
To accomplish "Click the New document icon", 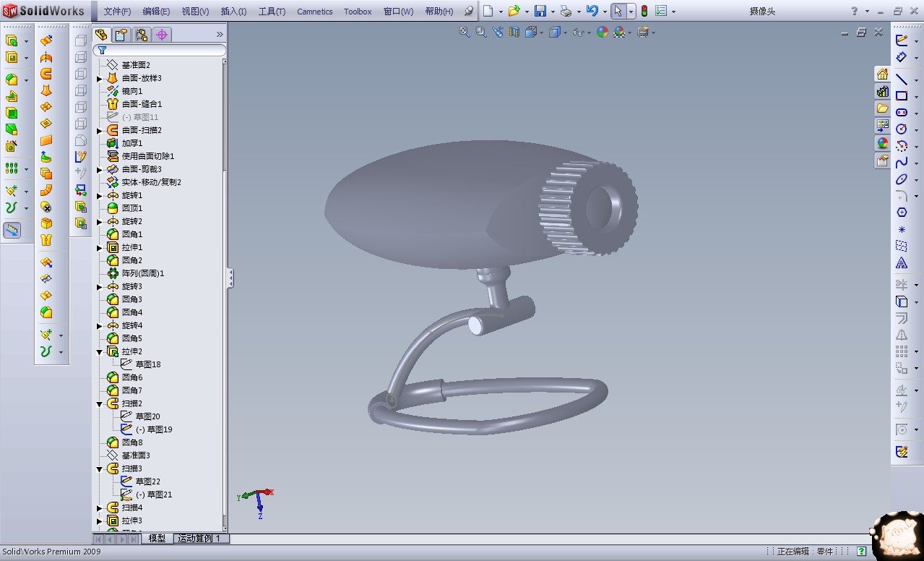I will pyautogui.click(x=488, y=11).
